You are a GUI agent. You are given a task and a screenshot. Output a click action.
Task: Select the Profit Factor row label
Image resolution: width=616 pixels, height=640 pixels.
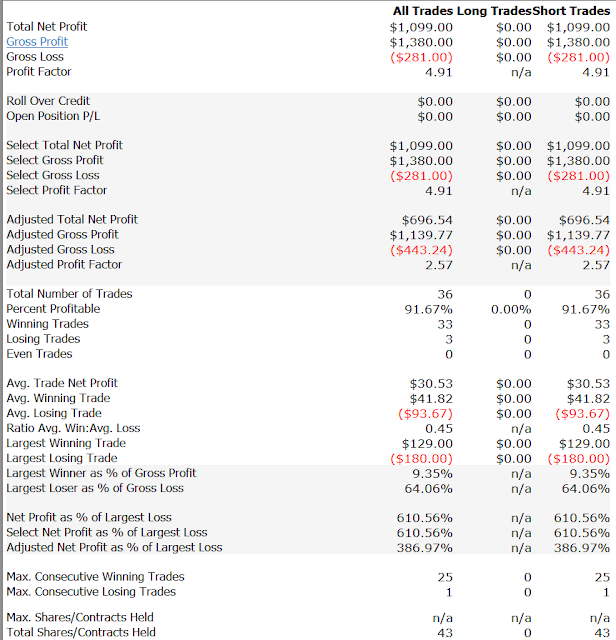click(x=39, y=72)
